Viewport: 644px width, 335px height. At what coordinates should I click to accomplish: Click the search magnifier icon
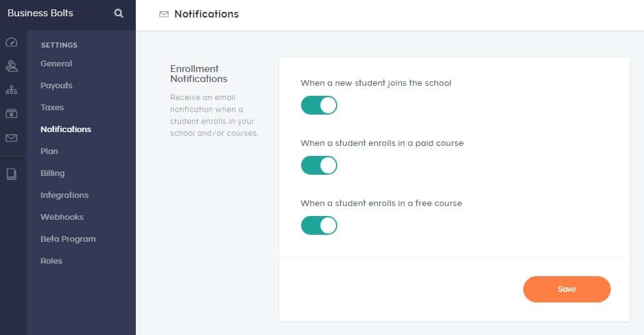pos(119,13)
